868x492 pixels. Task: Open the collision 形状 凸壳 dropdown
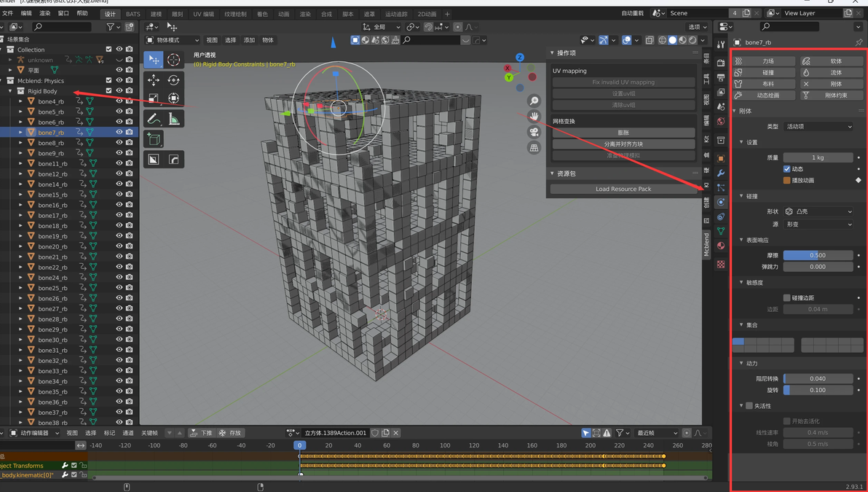(818, 211)
